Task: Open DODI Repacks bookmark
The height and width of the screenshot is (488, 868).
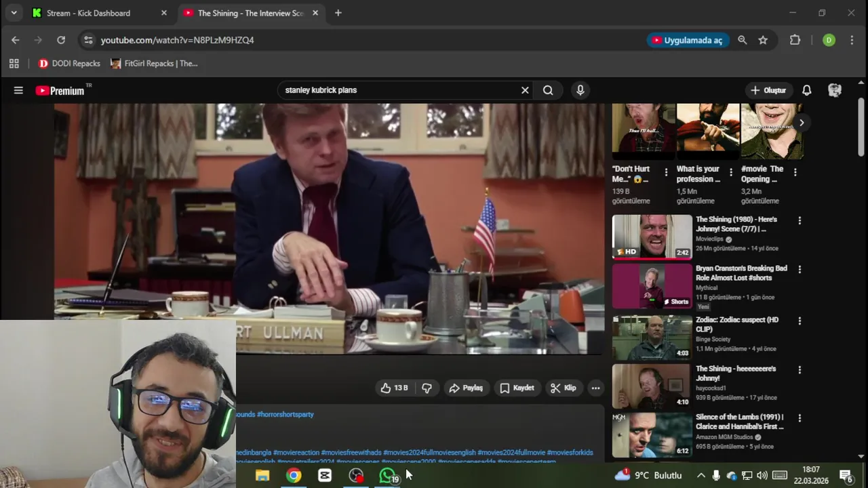Action: tap(69, 64)
